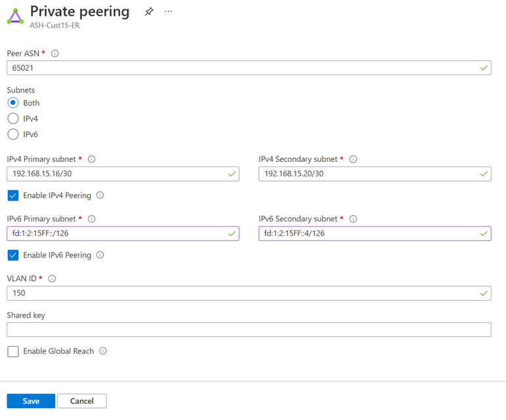Open the more options ellipsis menu
Image resolution: width=506 pixels, height=420 pixels.
(x=168, y=12)
